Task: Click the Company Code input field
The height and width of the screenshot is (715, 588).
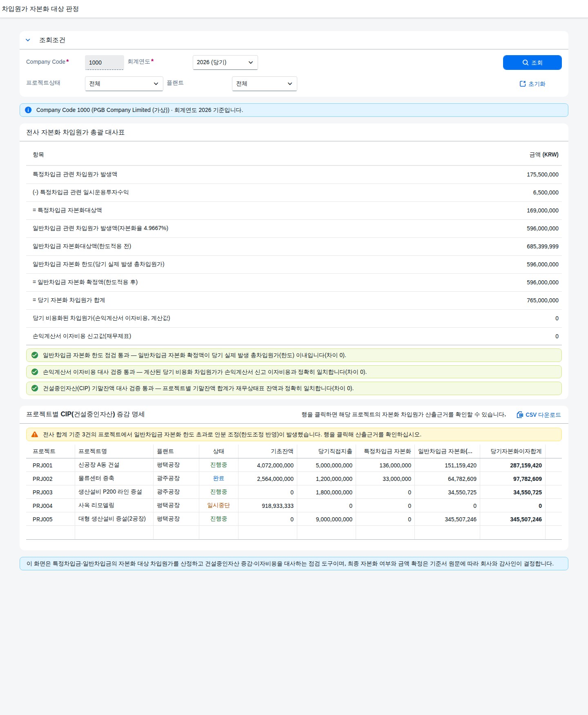Action: pyautogui.click(x=105, y=63)
